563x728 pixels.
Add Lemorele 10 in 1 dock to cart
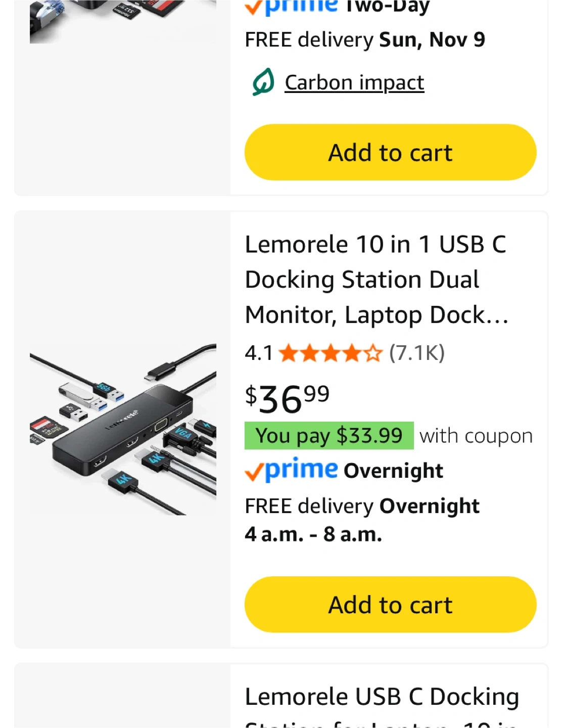[390, 604]
